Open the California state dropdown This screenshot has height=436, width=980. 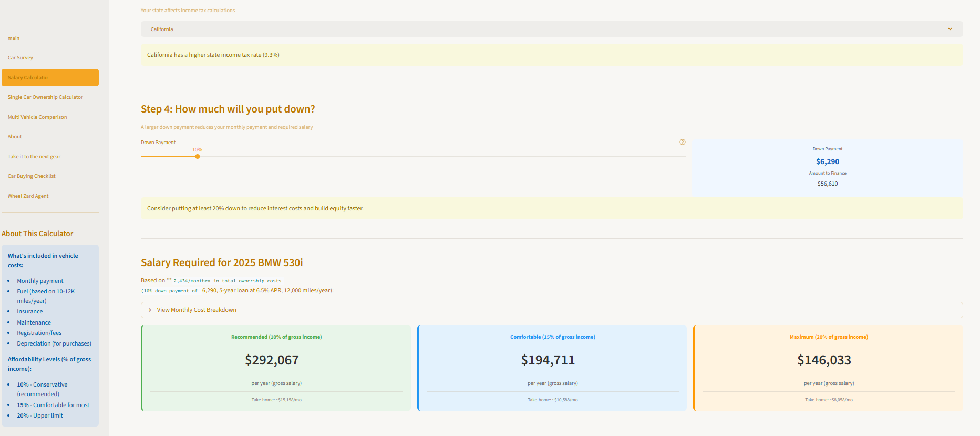(552, 29)
